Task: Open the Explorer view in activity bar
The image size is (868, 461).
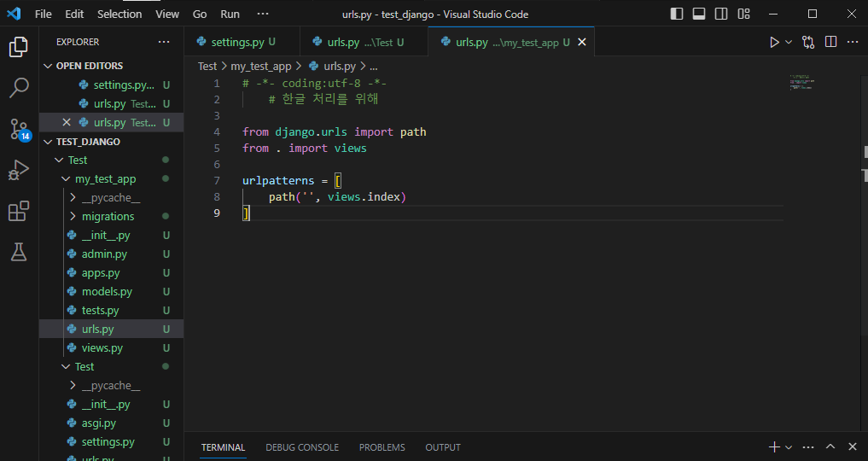Action: coord(19,47)
